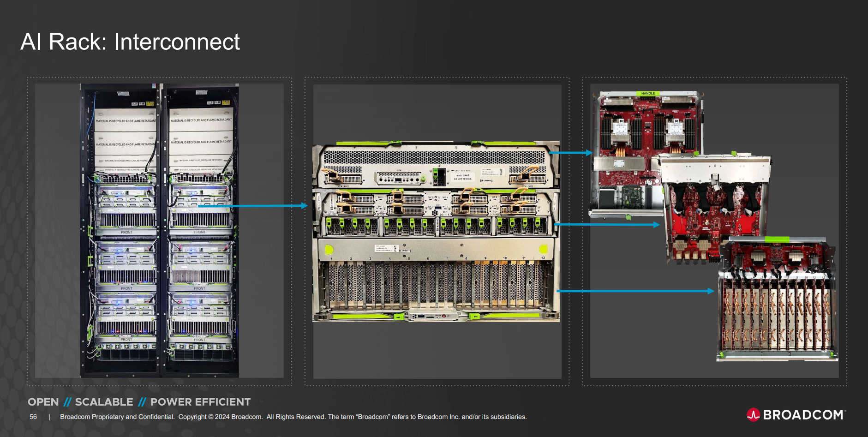Click the red Broadcom pulse logo icon

753,415
